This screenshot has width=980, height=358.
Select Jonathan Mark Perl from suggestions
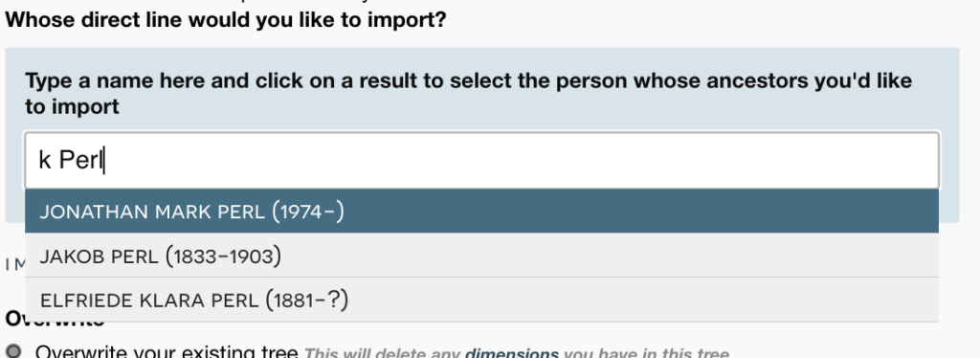(x=481, y=212)
